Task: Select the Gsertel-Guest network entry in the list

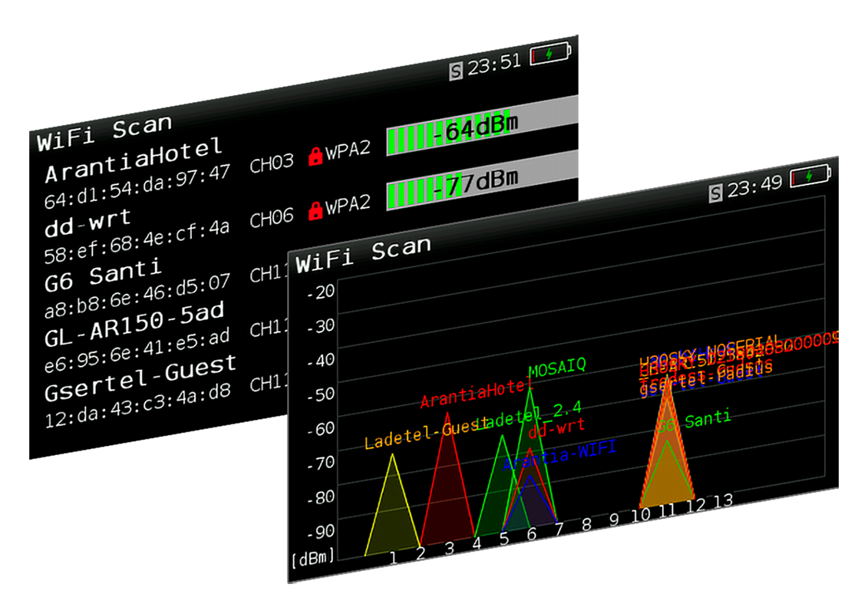Action: coord(140,378)
